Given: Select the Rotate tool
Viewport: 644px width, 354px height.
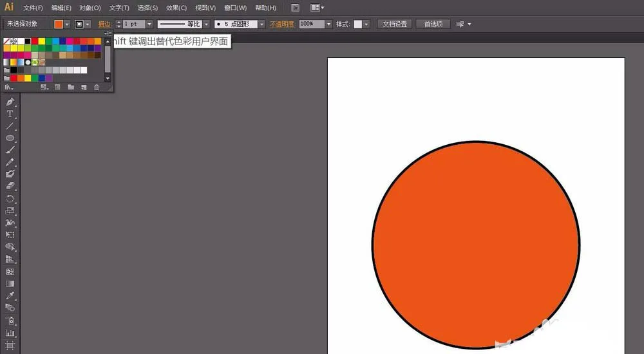Looking at the screenshot, I should pyautogui.click(x=10, y=199).
